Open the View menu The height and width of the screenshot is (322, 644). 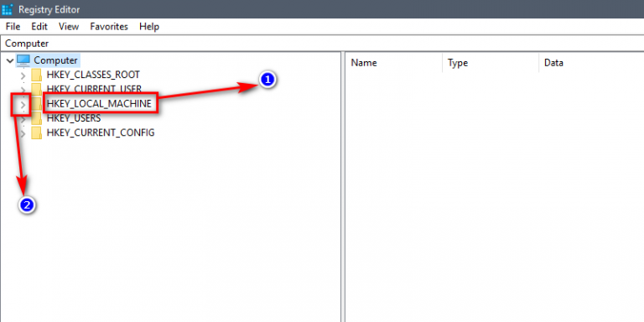coord(69,27)
